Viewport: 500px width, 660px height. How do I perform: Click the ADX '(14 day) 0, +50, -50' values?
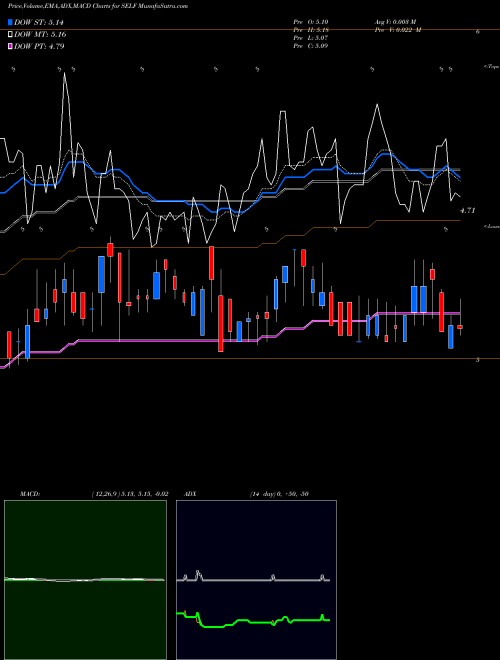coord(279,494)
